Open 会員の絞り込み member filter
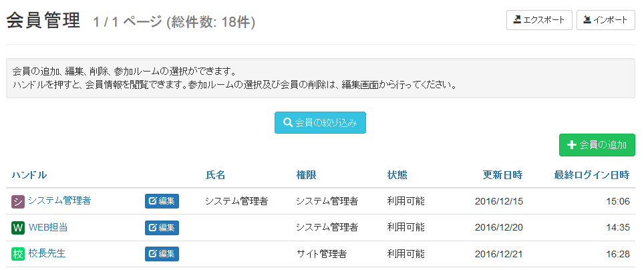 (320, 122)
